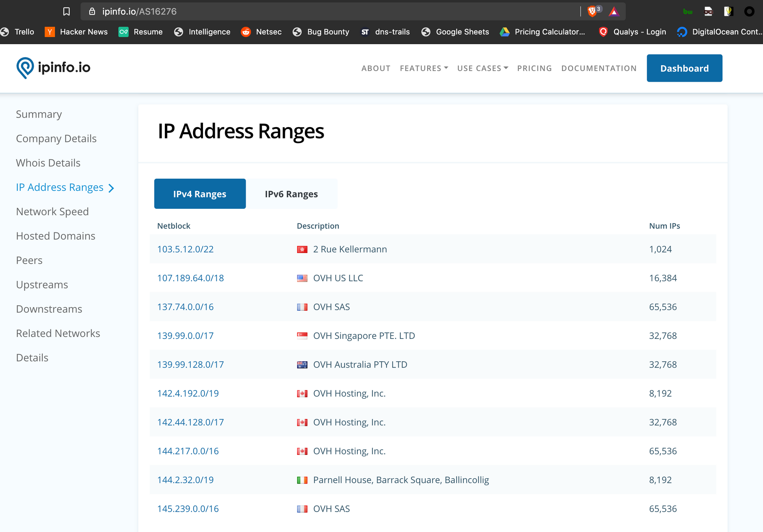Click the yellow shield extension icon

click(x=729, y=11)
